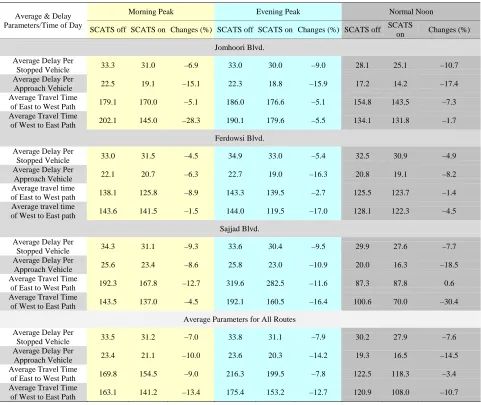Click the "216.3" all-routes value
481x405 pixels.
[235, 374]
